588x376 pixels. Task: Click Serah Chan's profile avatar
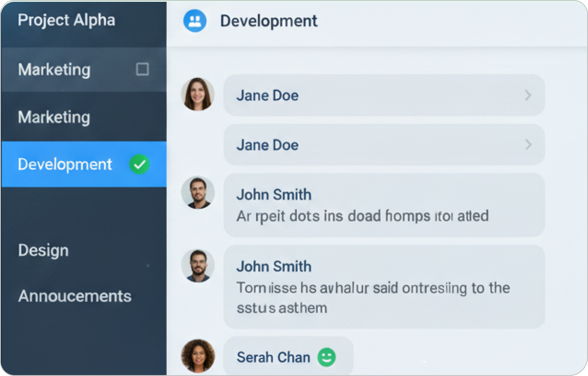coord(198,356)
